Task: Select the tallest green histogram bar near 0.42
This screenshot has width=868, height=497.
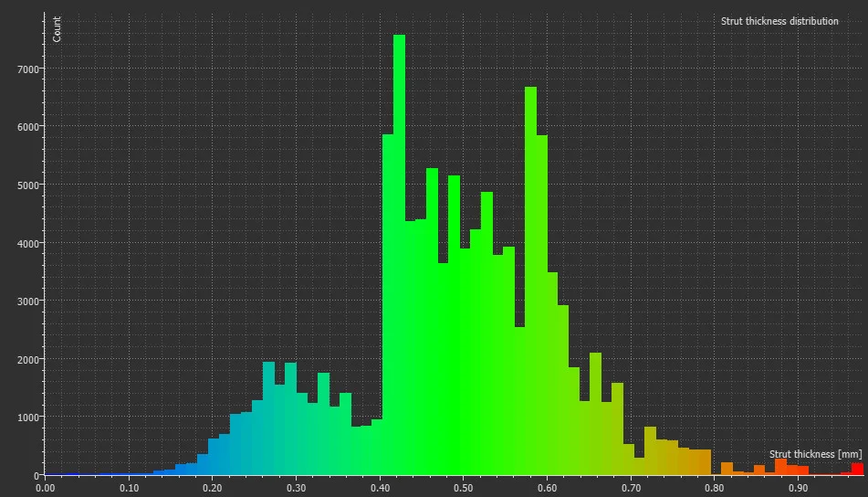Action: (x=399, y=255)
